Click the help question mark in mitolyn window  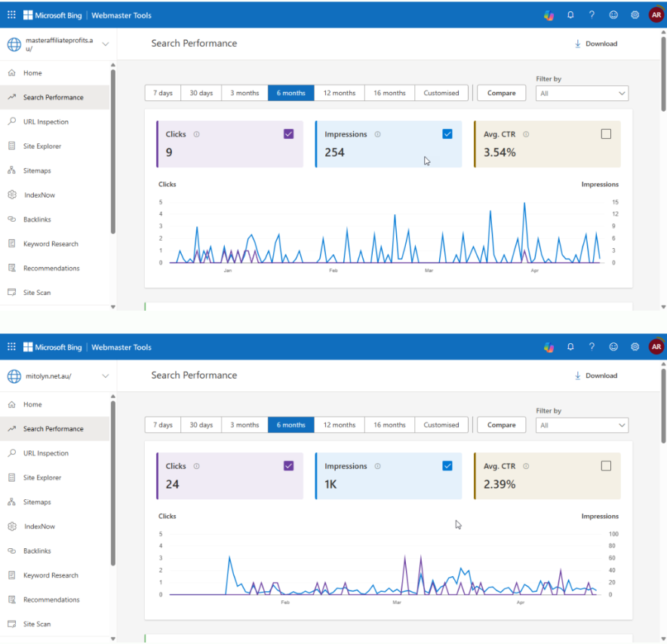click(x=592, y=347)
